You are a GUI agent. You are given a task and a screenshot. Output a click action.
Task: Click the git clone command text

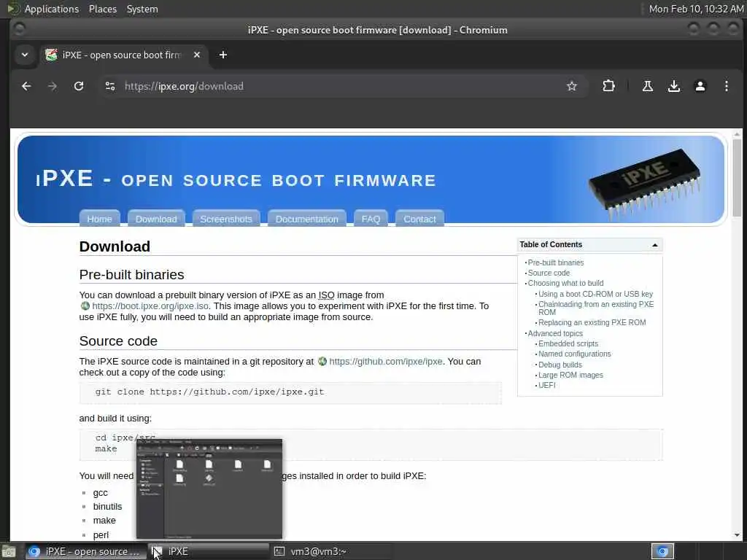[209, 392]
